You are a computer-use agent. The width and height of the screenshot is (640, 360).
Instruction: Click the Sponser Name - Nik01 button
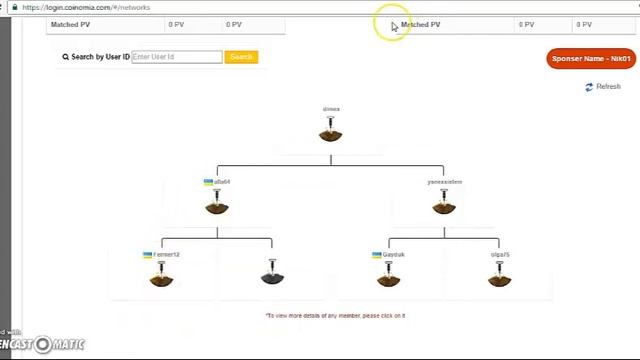pos(591,58)
